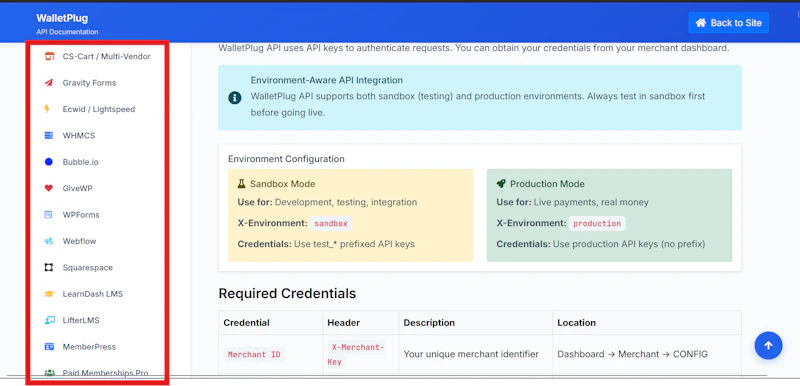Click the CS-Cart store icon in sidebar

click(x=49, y=57)
